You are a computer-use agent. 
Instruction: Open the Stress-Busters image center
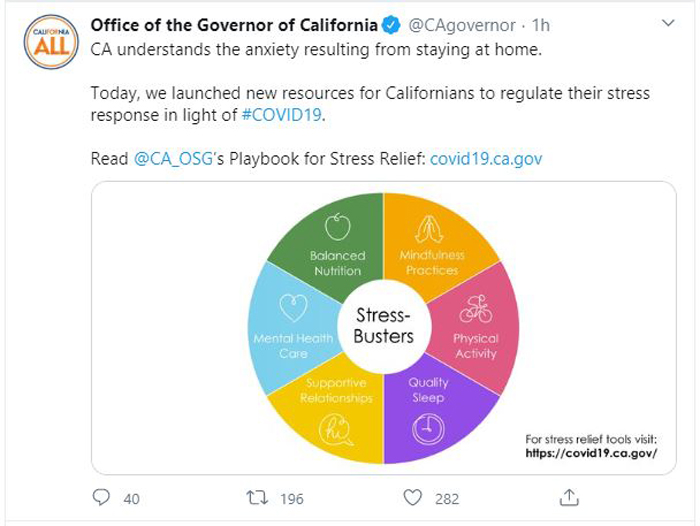pos(384,326)
